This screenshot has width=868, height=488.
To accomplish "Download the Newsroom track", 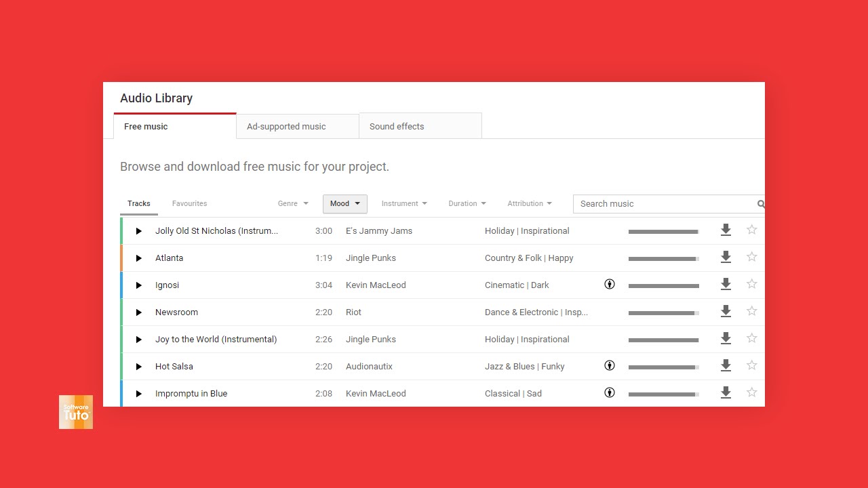I will click(x=726, y=312).
